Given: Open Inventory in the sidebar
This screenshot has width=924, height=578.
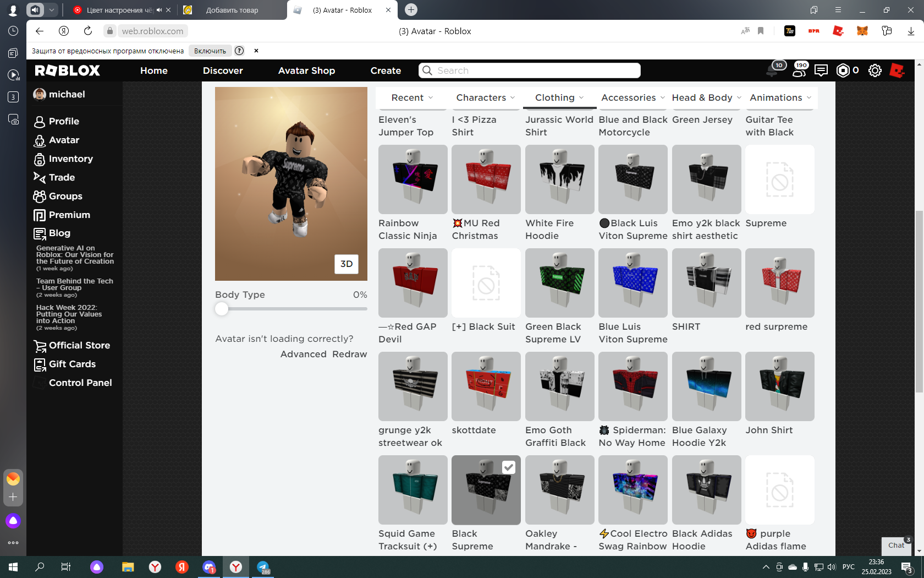Looking at the screenshot, I should pos(70,159).
